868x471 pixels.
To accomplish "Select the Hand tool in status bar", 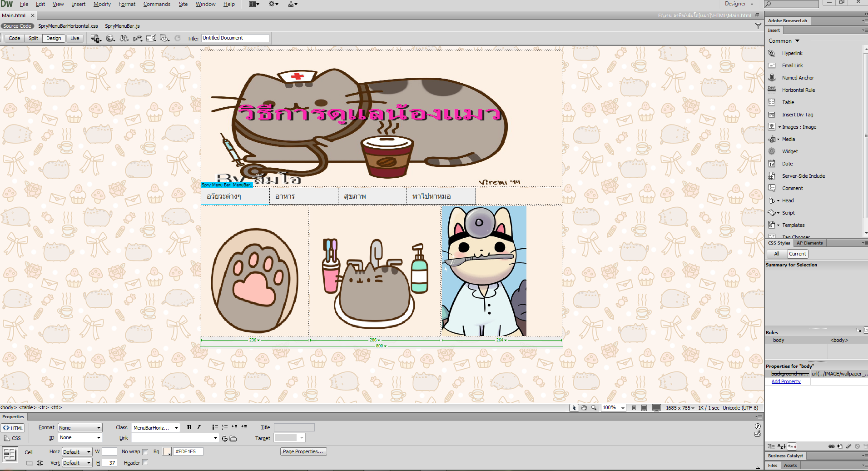I will [584, 408].
